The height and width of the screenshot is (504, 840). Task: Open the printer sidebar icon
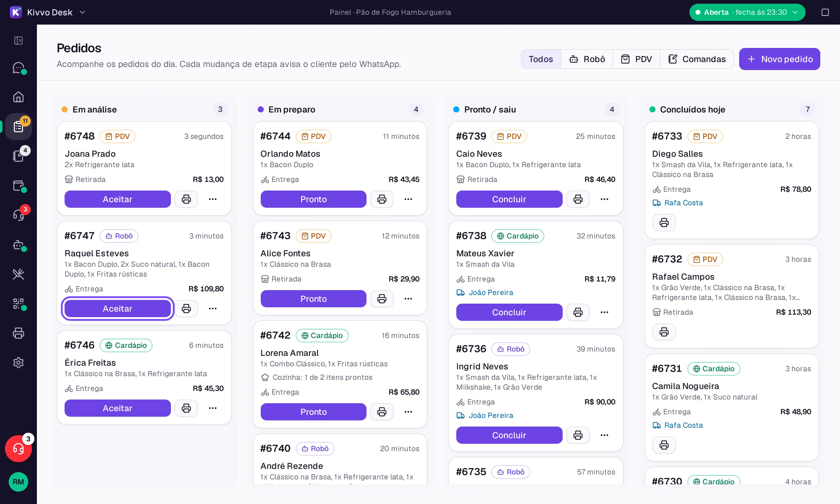[x=18, y=333]
